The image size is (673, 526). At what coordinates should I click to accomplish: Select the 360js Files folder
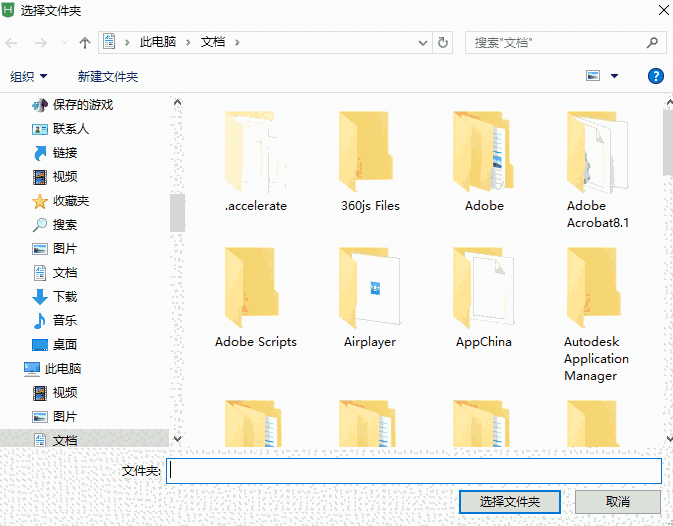click(370, 161)
